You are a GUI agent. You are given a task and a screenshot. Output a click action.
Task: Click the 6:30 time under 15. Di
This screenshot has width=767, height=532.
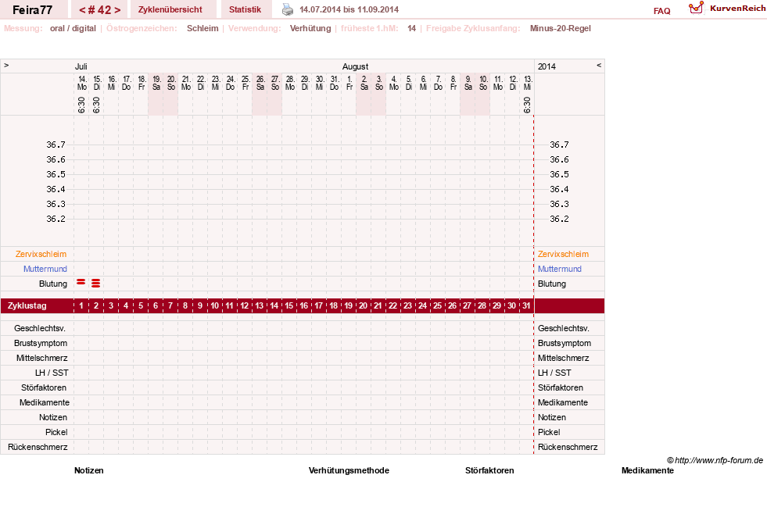(96, 105)
